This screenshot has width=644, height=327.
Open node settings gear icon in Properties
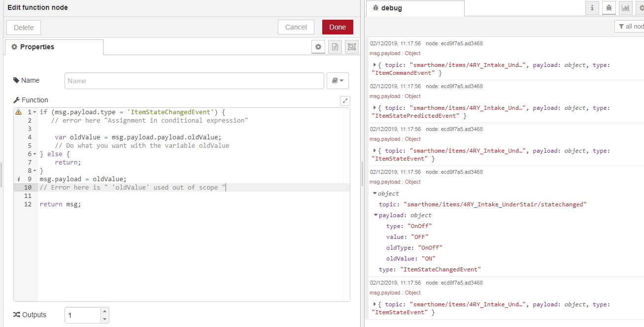click(318, 47)
